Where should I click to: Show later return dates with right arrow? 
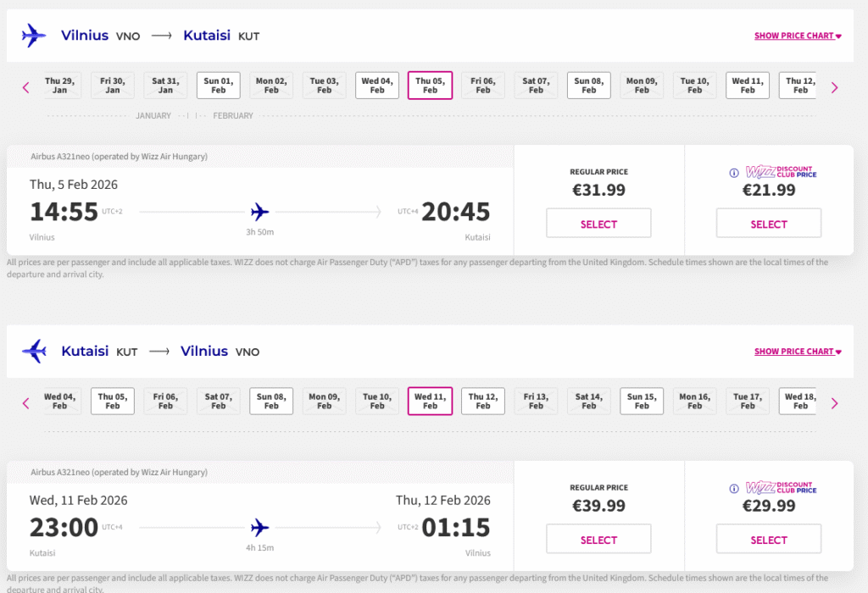pos(834,403)
